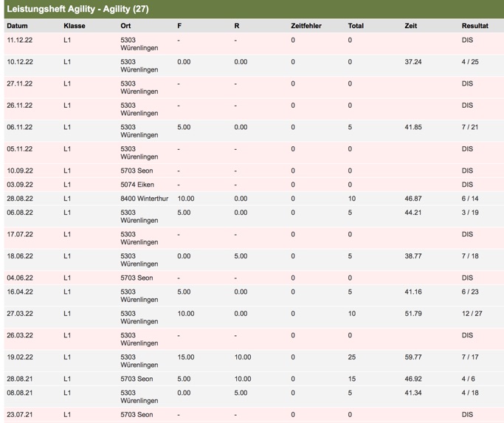This screenshot has width=504, height=423.
Task: Click the Leistungsheft Agility title bar
Action: 254,9
